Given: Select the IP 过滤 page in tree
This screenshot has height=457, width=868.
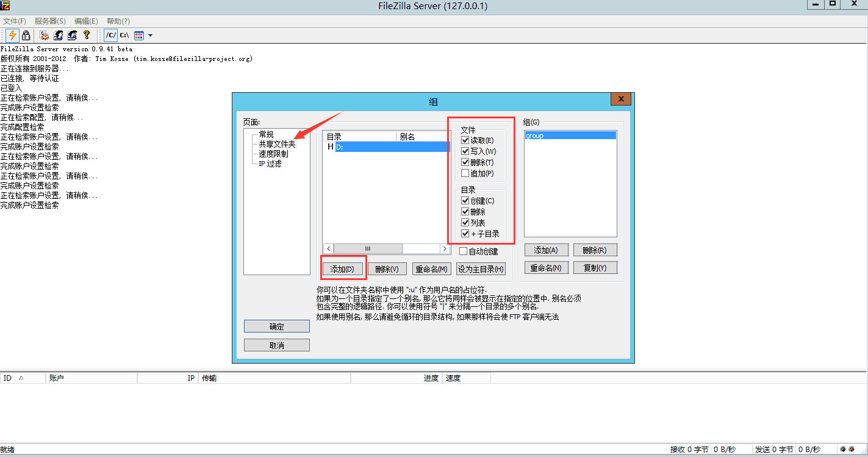Looking at the screenshot, I should pos(270,164).
